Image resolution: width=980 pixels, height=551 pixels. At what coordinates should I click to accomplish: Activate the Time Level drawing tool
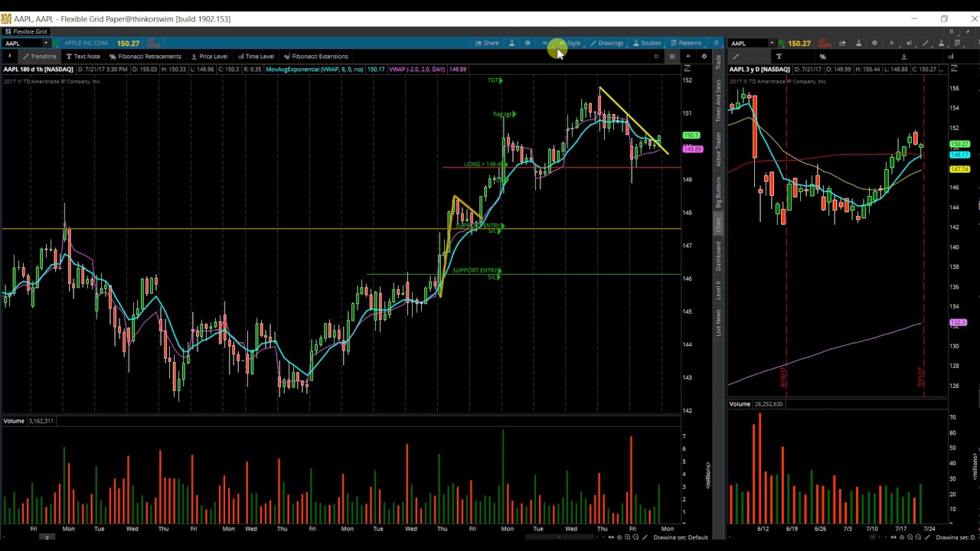[x=256, y=56]
